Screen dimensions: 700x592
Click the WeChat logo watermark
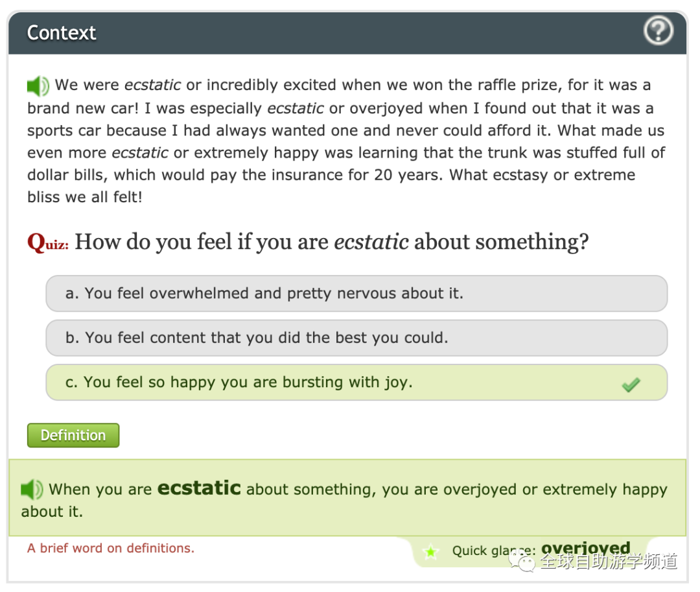point(521,561)
